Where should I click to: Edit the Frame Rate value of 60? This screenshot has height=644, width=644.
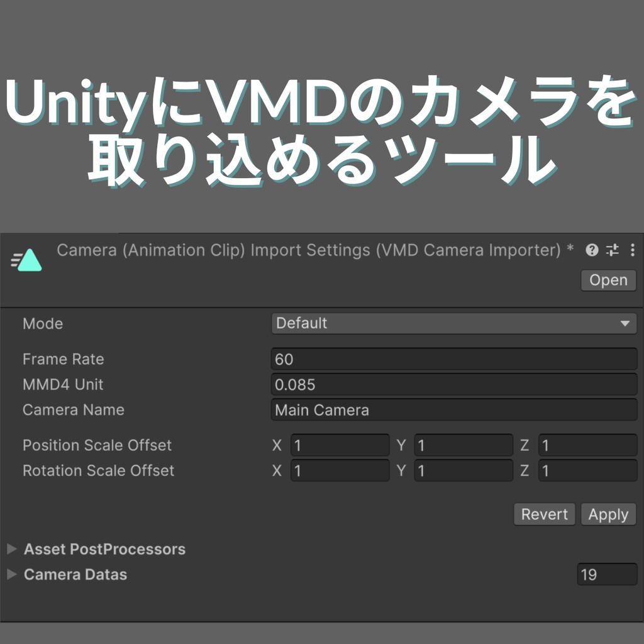coord(453,359)
